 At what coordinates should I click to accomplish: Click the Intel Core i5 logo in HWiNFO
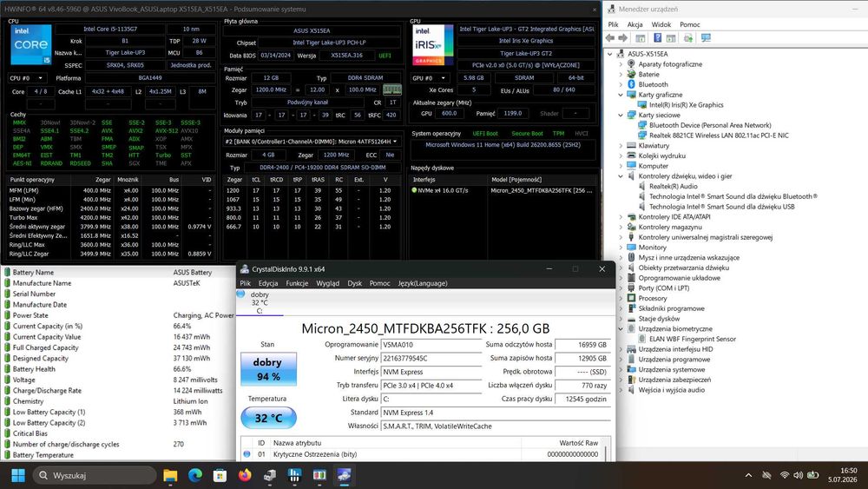[x=31, y=45]
